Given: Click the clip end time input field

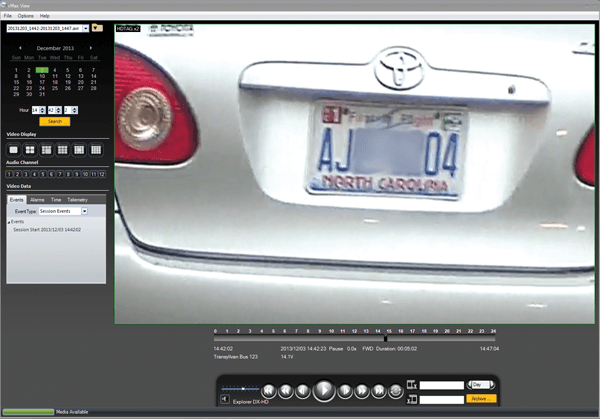Looking at the screenshot, I should [x=442, y=399].
